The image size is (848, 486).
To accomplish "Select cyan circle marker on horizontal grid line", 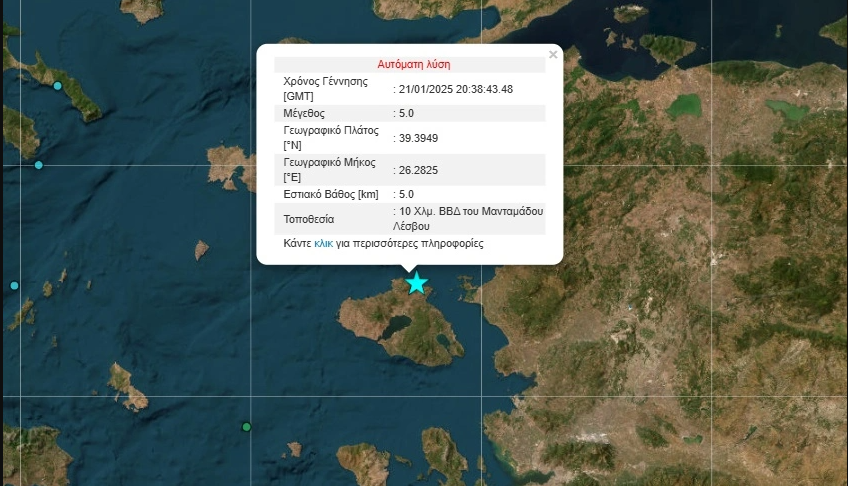I will 38,165.
